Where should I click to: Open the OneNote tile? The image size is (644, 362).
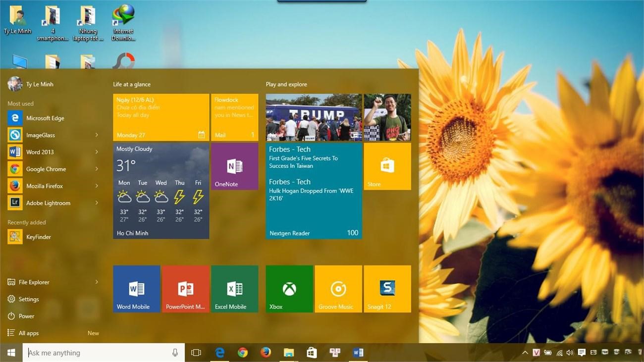point(234,166)
